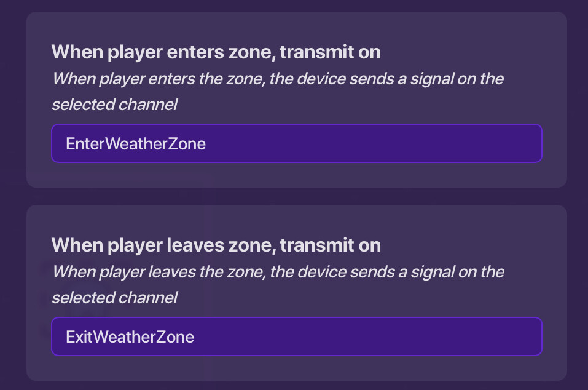
Task: Place cursor on the 'ExitWeatherZone' text
Action: 130,337
